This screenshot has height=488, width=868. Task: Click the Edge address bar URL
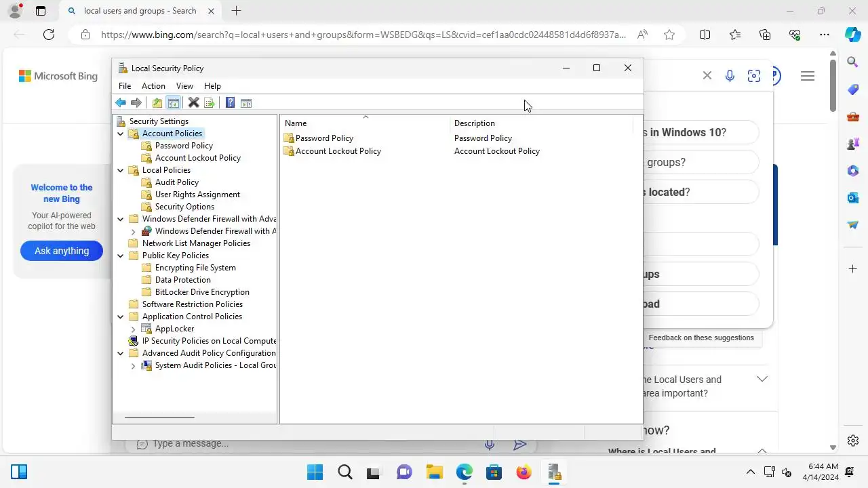click(x=363, y=35)
